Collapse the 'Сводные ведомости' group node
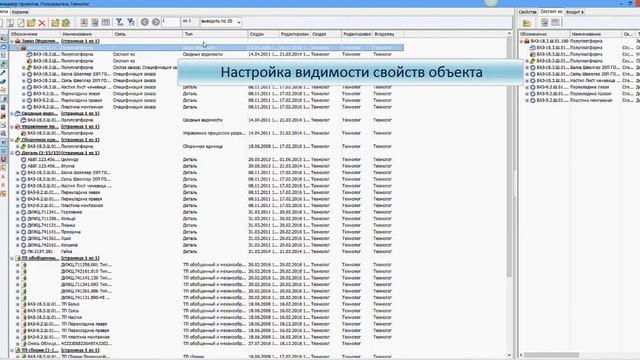Image resolution: width=640 pixels, height=360 pixels. click(12, 113)
